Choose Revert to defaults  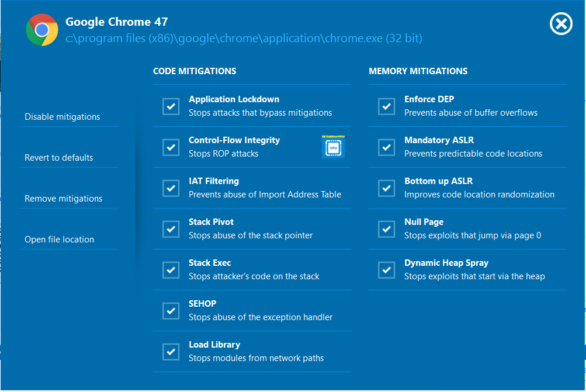coord(59,158)
